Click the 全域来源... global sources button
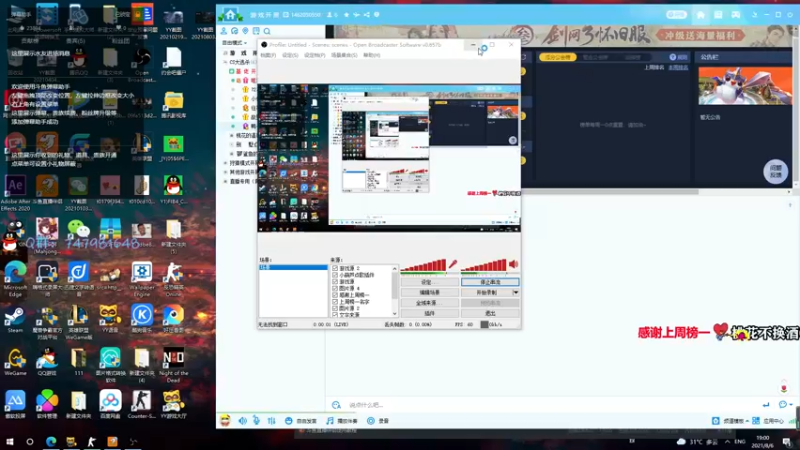Viewport: 800px width, 450px height. [x=429, y=303]
